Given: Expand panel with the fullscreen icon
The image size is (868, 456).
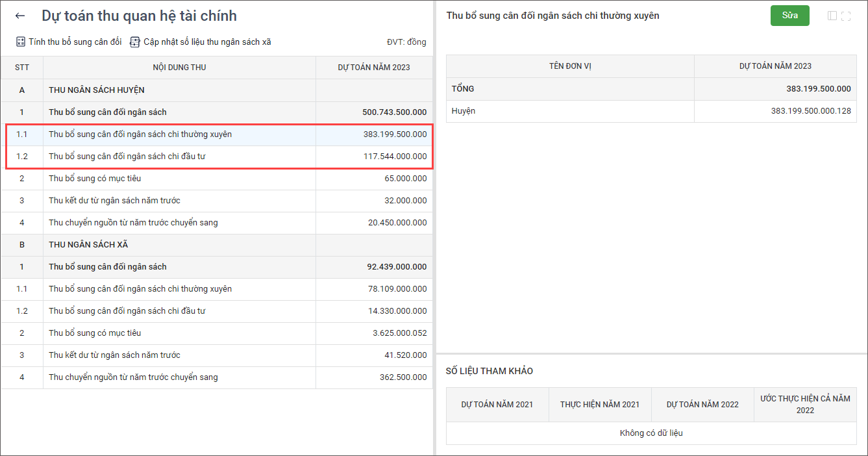Looking at the screenshot, I should 846,16.
